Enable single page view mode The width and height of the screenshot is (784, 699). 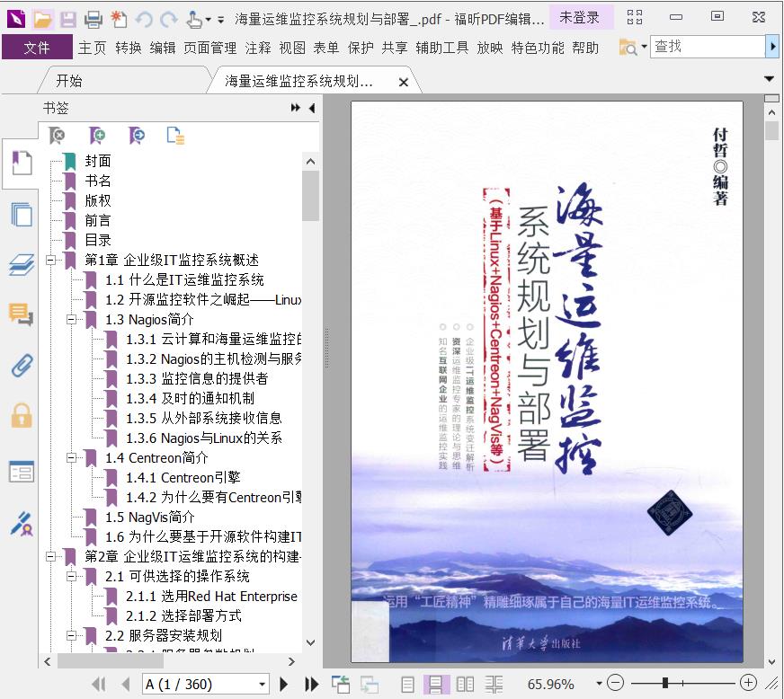(x=407, y=684)
